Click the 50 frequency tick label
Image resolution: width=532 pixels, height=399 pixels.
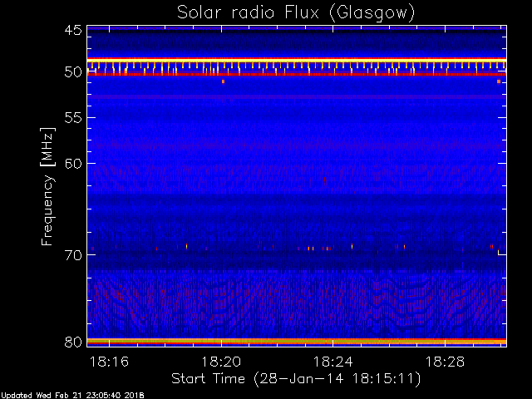click(x=73, y=72)
